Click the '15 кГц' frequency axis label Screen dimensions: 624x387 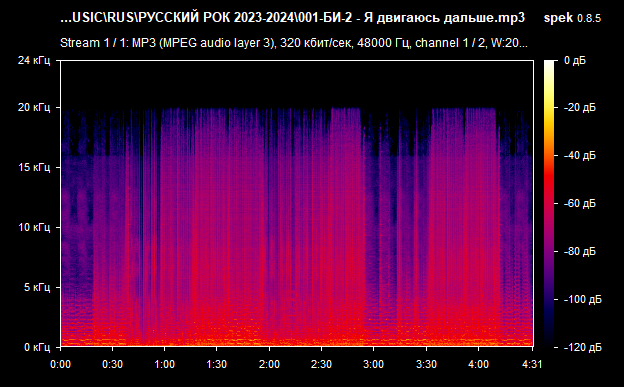coord(35,167)
